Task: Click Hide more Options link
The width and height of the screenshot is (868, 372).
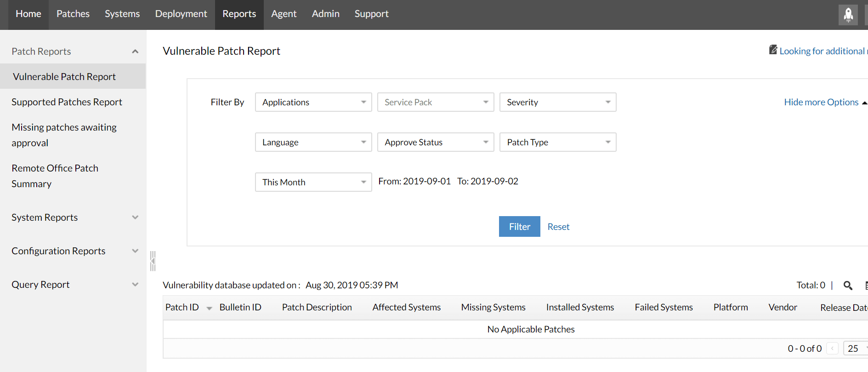Action: click(821, 102)
